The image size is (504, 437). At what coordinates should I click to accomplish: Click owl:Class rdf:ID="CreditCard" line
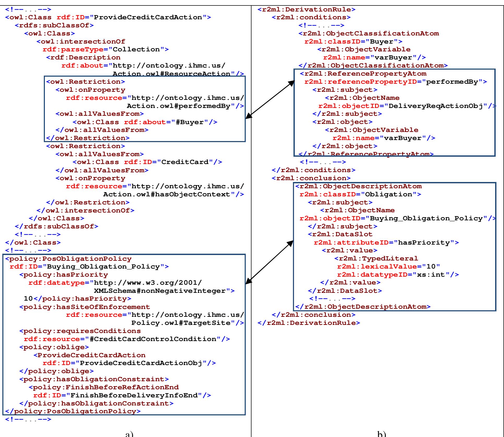147,162
